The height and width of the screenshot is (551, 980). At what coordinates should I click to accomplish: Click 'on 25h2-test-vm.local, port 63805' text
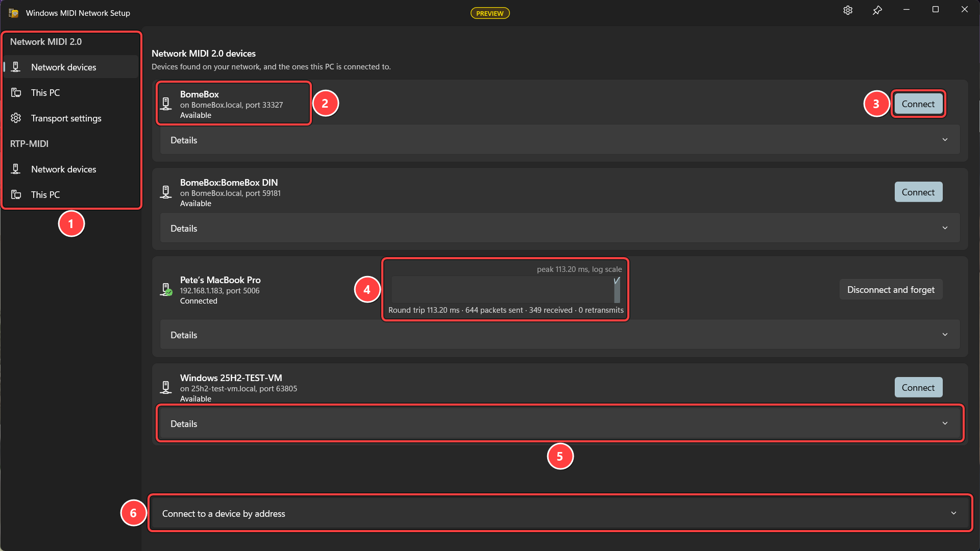[238, 388]
